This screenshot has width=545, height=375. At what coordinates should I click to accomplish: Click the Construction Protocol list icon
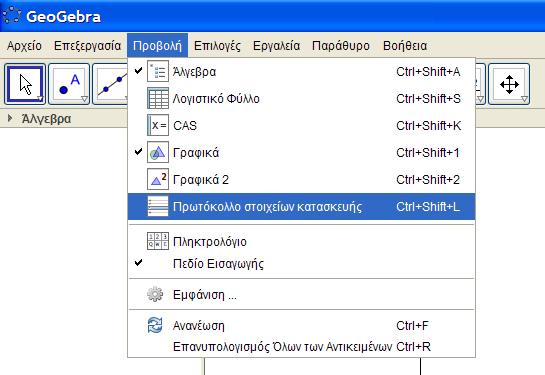tap(158, 206)
